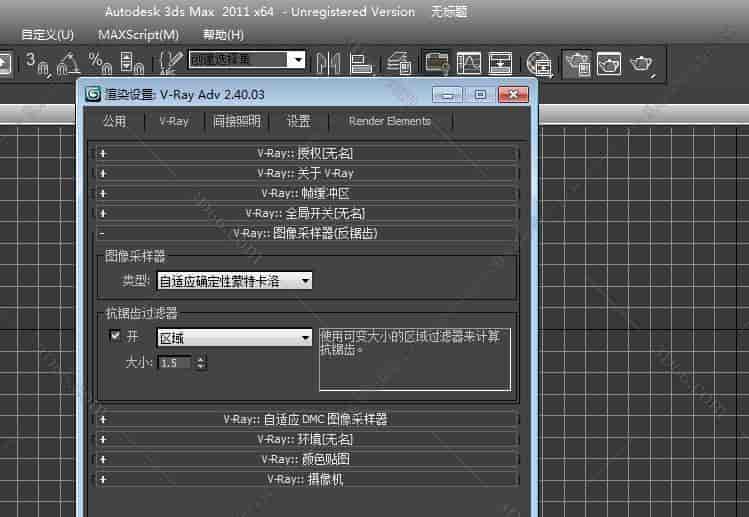Viewport: 749px width, 517px height.
Task: Open the antialiasing filter 区域 dropdown
Action: tap(220, 338)
